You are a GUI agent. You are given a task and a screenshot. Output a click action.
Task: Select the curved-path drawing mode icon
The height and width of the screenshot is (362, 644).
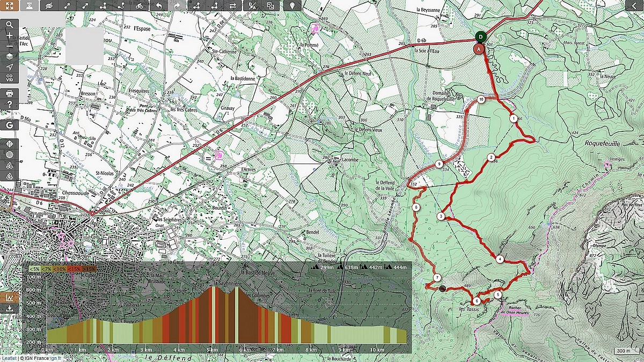coord(122,6)
